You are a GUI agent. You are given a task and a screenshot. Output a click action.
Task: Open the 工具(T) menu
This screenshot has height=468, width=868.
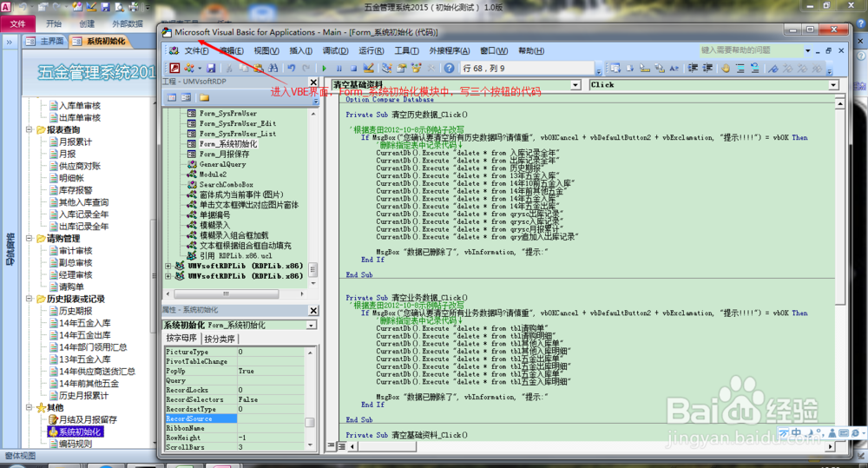[406, 51]
